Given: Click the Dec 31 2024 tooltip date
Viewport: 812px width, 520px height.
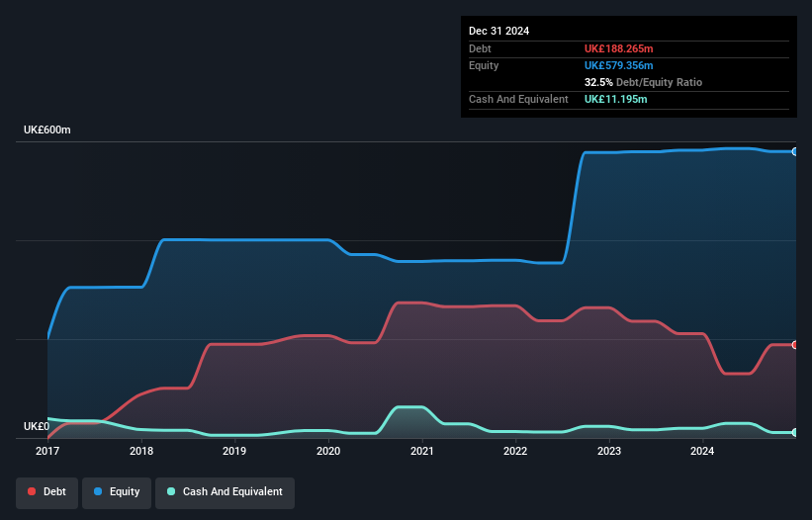Looking at the screenshot, I should click(498, 31).
